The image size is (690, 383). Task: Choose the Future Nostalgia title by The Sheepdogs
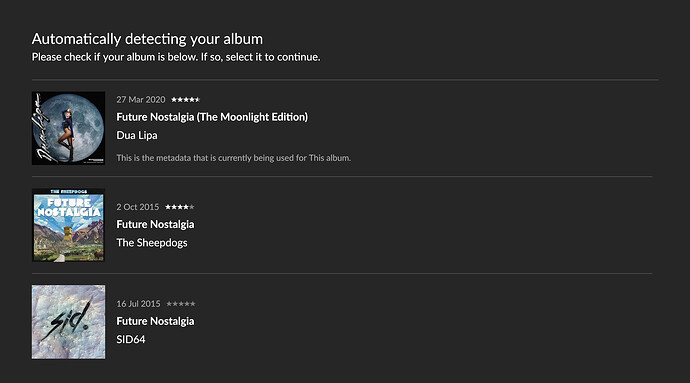155,225
